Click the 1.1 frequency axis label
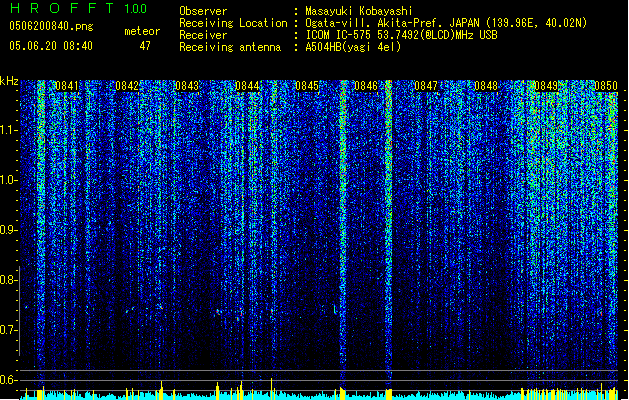 (9, 130)
